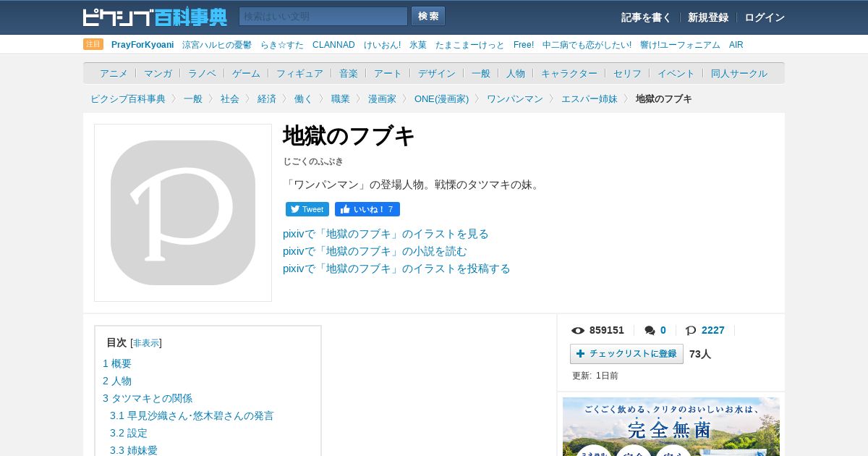Open the Free! trending tag
This screenshot has width=868, height=456.
coord(524,45)
